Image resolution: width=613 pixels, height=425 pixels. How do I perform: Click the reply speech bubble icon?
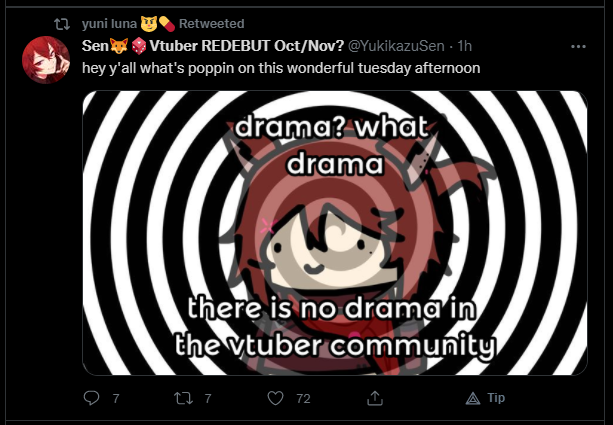click(x=91, y=398)
